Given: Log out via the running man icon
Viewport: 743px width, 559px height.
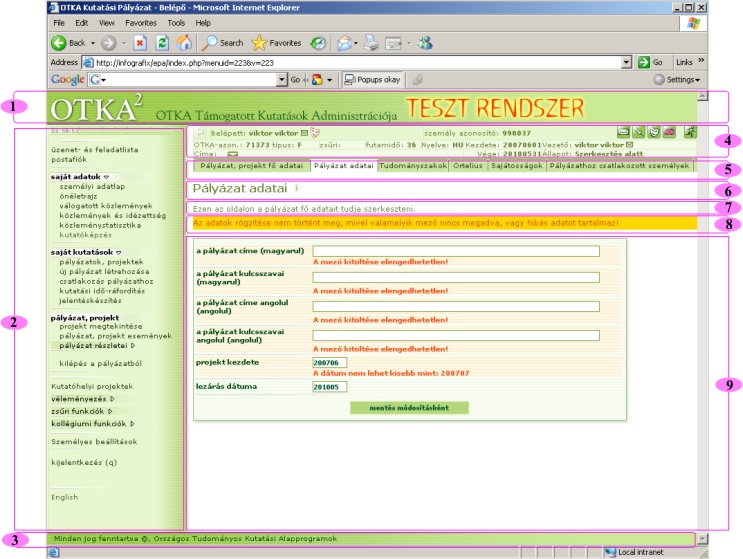Looking at the screenshot, I should (x=690, y=132).
